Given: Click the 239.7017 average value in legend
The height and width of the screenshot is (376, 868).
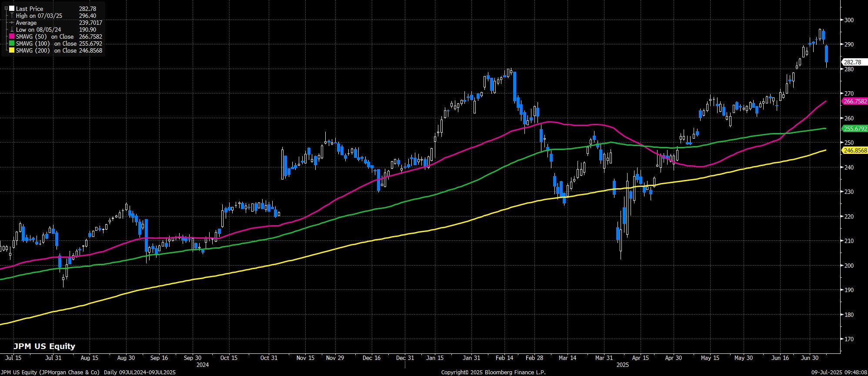Looking at the screenshot, I should pos(90,23).
